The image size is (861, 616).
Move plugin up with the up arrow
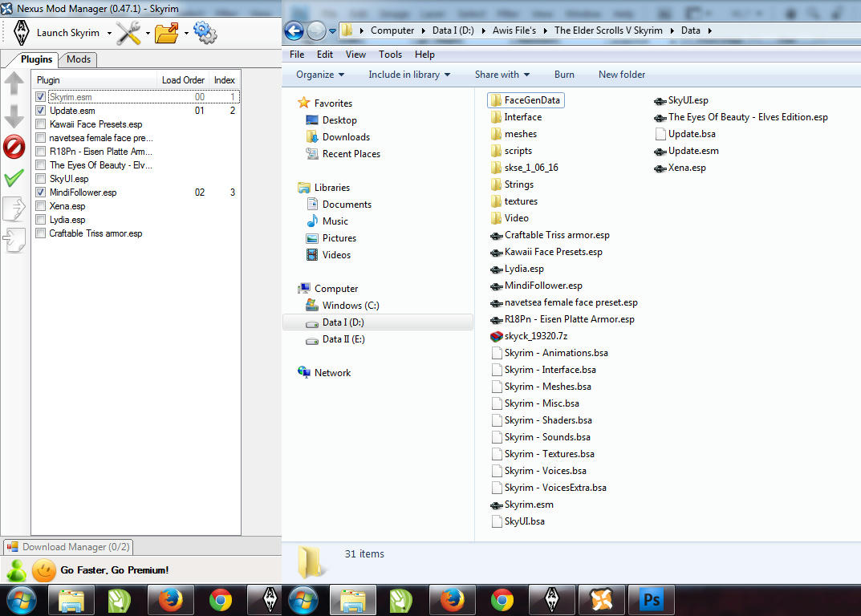pyautogui.click(x=14, y=83)
